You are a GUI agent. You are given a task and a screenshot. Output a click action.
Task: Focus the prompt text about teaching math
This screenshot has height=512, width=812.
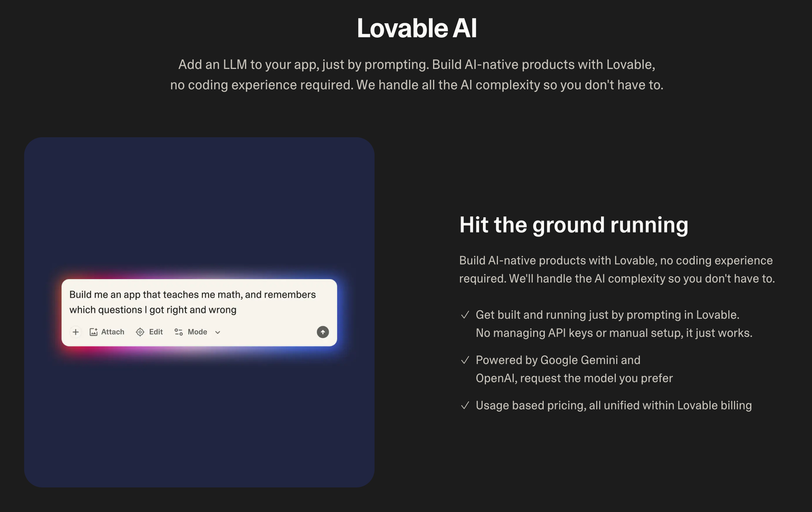[x=192, y=302]
